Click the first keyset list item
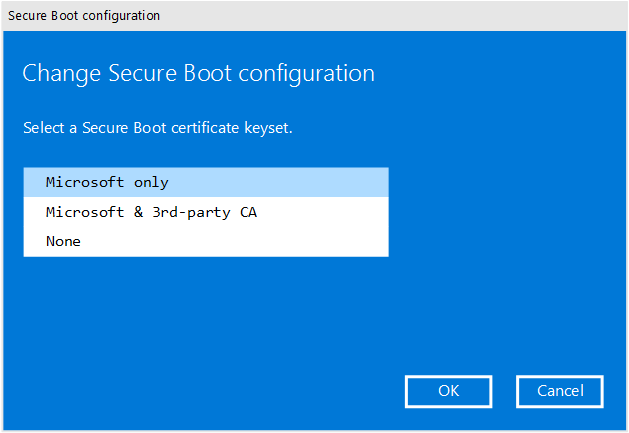Image resolution: width=629 pixels, height=433 pixels. pos(107,183)
